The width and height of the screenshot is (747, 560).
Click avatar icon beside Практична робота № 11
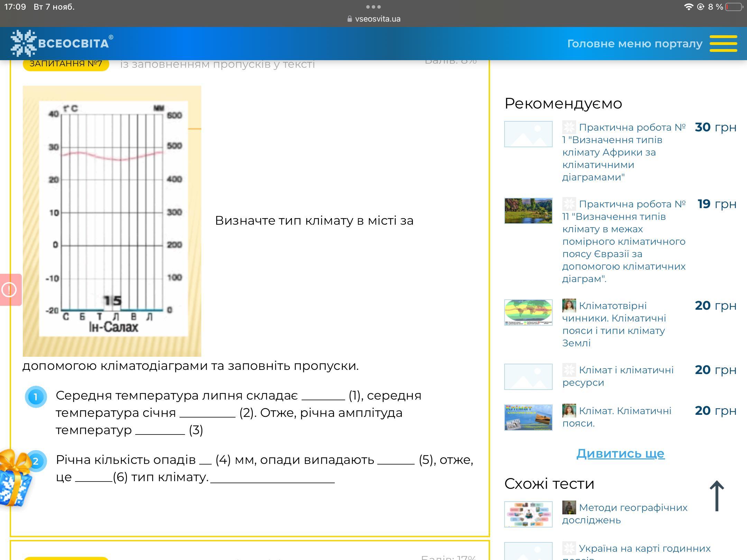(x=569, y=204)
